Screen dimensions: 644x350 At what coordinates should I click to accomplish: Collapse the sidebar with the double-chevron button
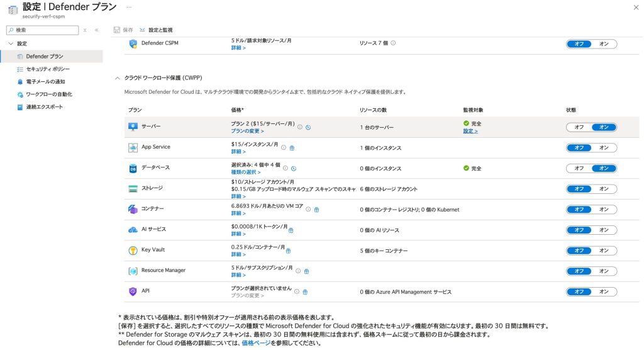point(96,30)
